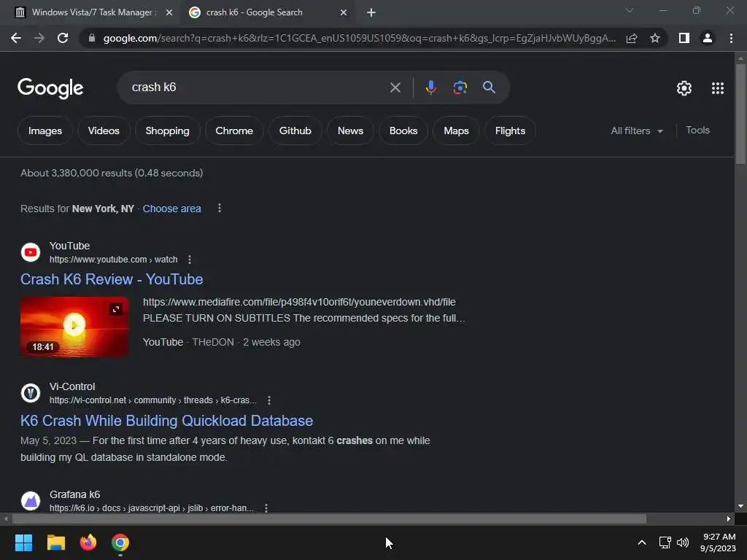Click the youtube.com watch URL text
747x560 pixels.
113,260
